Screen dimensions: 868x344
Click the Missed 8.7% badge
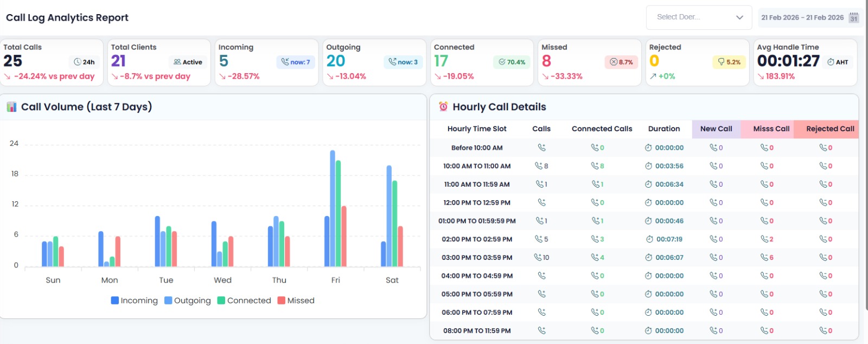[621, 62]
